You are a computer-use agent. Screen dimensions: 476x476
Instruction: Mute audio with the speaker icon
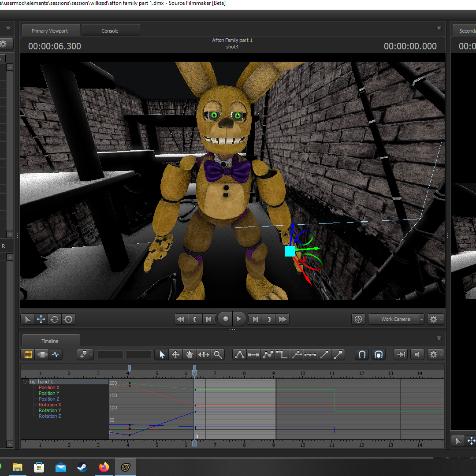(417, 354)
